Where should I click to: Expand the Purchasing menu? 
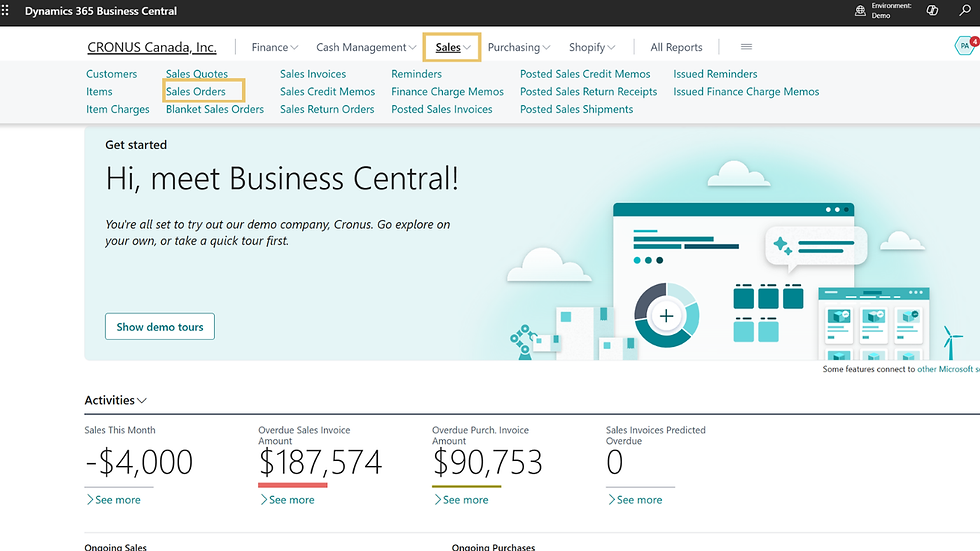[519, 47]
